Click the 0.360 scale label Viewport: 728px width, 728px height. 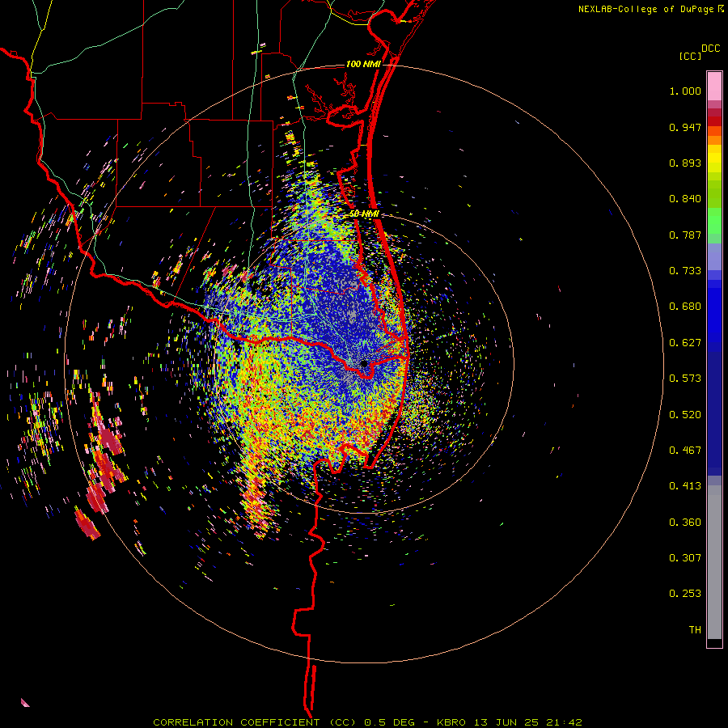pos(685,523)
